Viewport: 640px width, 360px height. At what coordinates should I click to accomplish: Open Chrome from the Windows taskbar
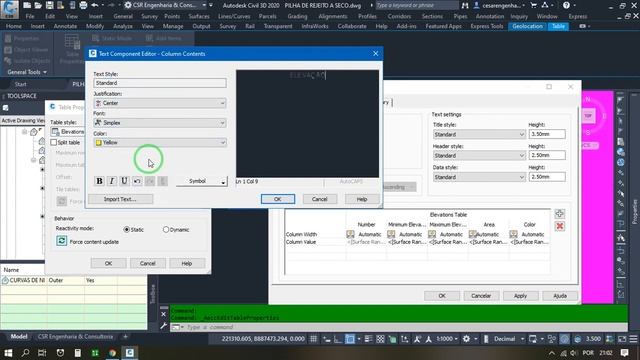click(x=112, y=353)
